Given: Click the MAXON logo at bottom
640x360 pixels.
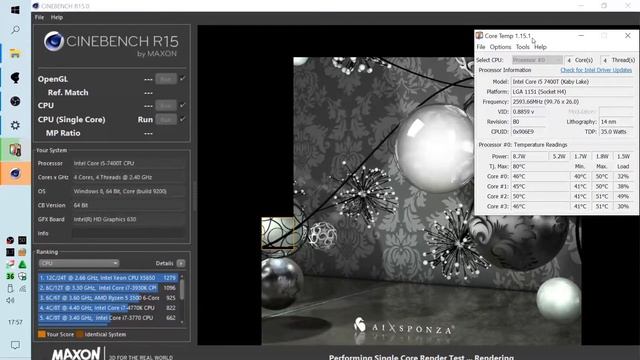Looking at the screenshot, I should click(x=76, y=353).
